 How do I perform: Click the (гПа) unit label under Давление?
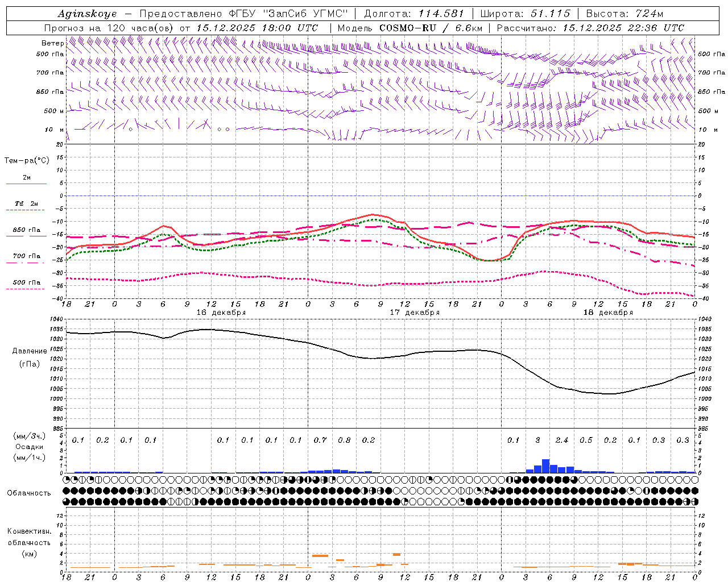click(x=30, y=364)
